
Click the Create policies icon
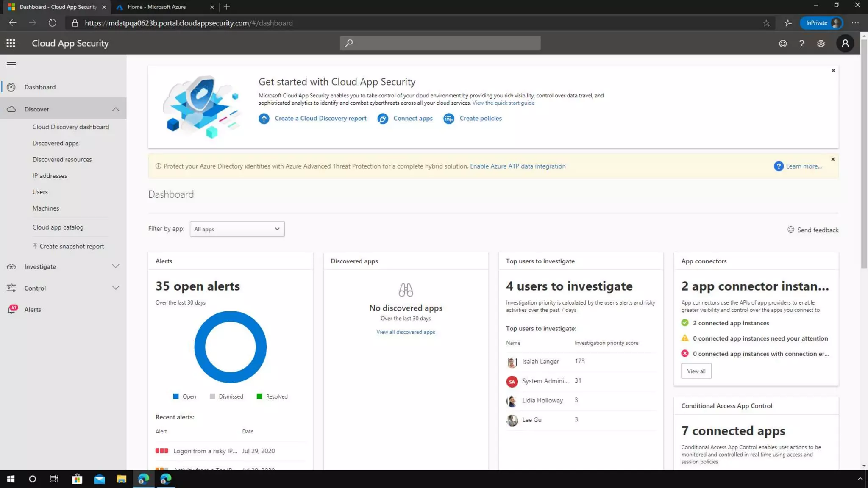[x=448, y=119]
